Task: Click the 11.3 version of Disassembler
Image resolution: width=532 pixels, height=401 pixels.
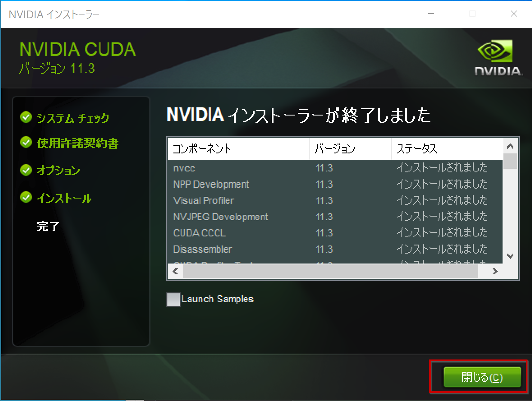Action: tap(324, 249)
